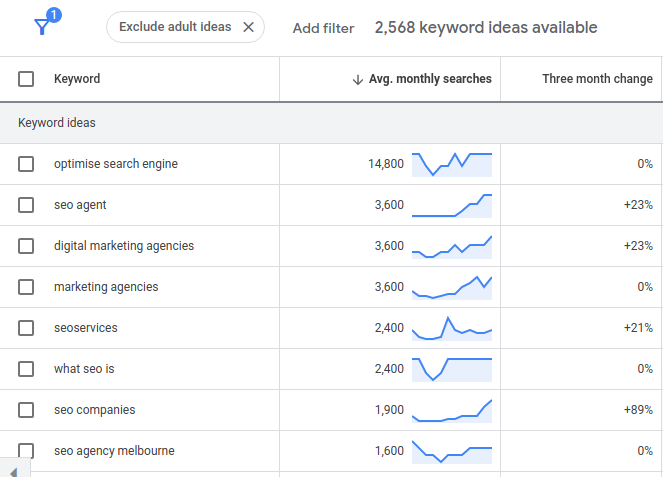The width and height of the screenshot is (663, 477).
Task: Click the sort arrow beside Avg. monthly searches
Action: coord(358,79)
